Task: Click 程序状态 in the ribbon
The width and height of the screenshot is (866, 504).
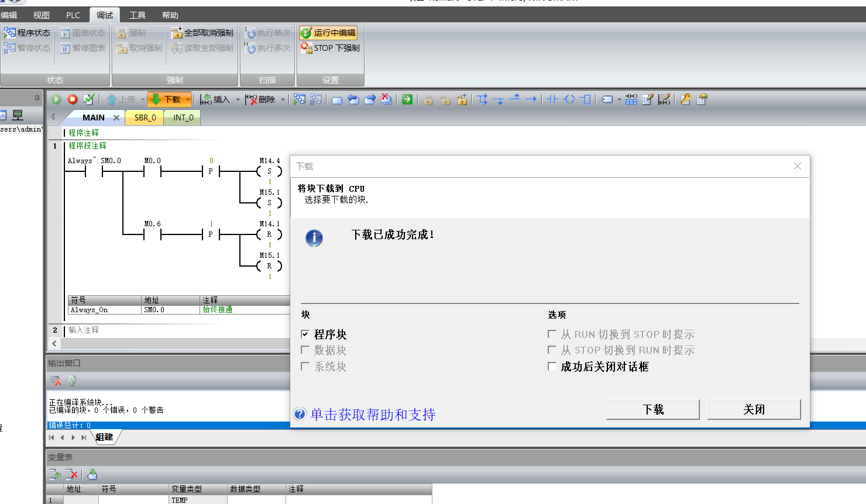Action: pos(28,33)
